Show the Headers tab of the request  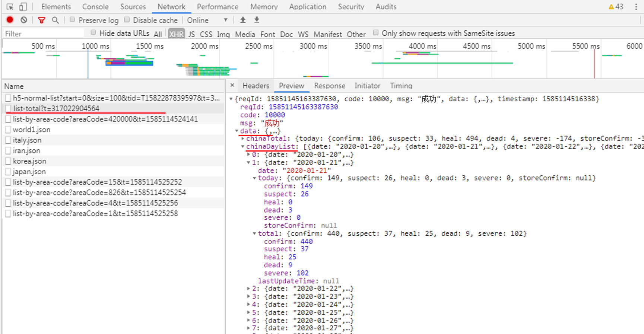coord(256,86)
